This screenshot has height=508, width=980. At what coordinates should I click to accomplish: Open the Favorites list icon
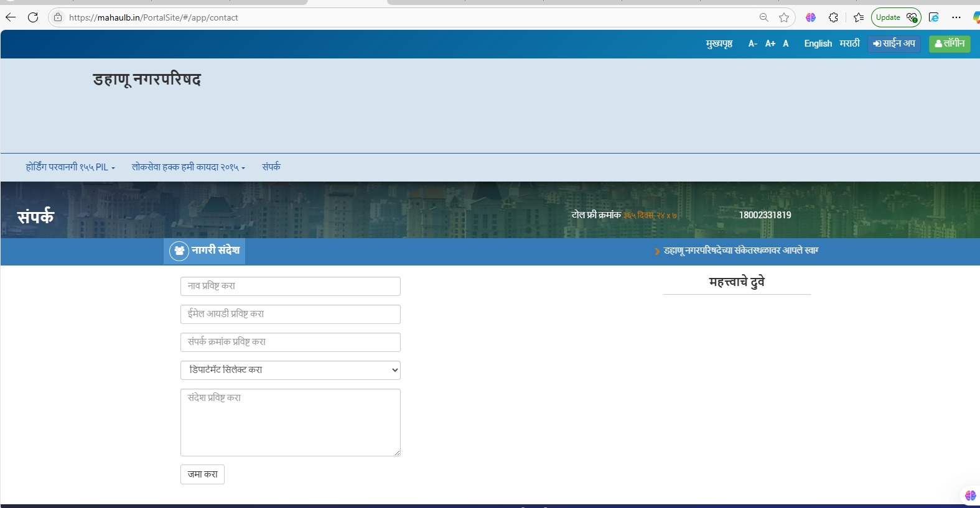859,17
